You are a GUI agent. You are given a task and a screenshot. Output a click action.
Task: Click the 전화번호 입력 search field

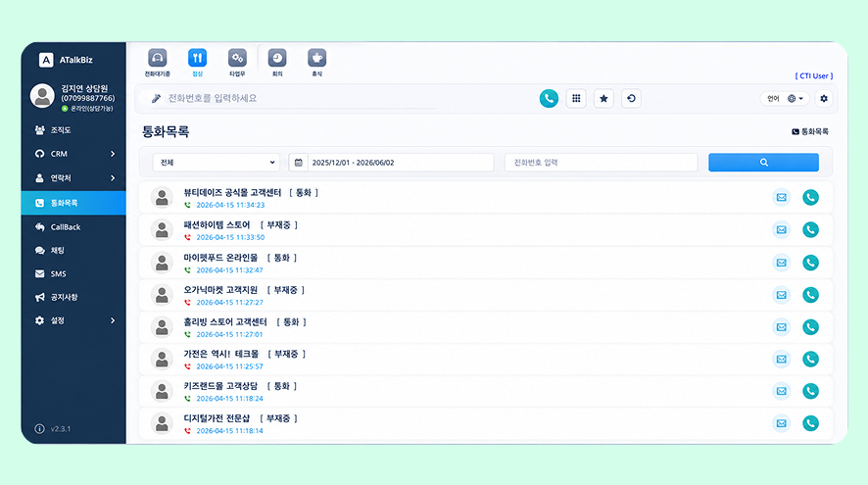point(602,163)
